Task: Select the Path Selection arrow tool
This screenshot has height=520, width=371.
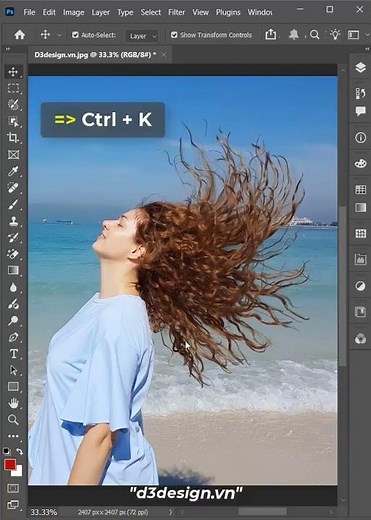Action: coord(13,370)
